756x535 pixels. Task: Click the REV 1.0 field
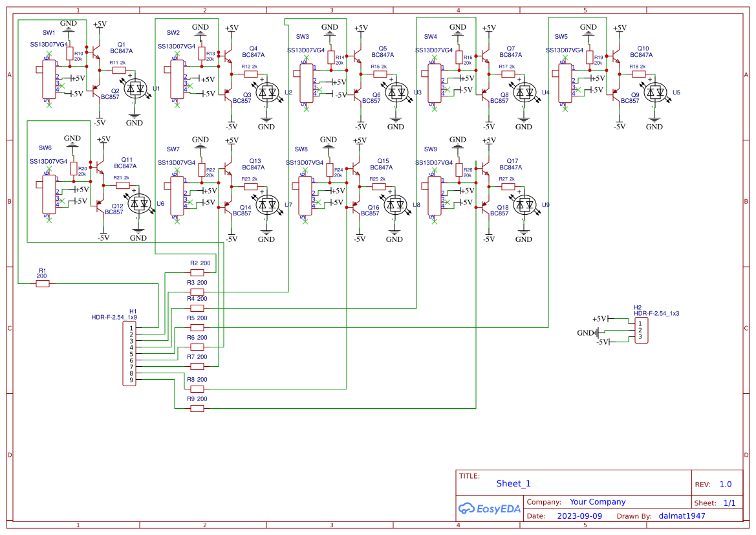(724, 483)
